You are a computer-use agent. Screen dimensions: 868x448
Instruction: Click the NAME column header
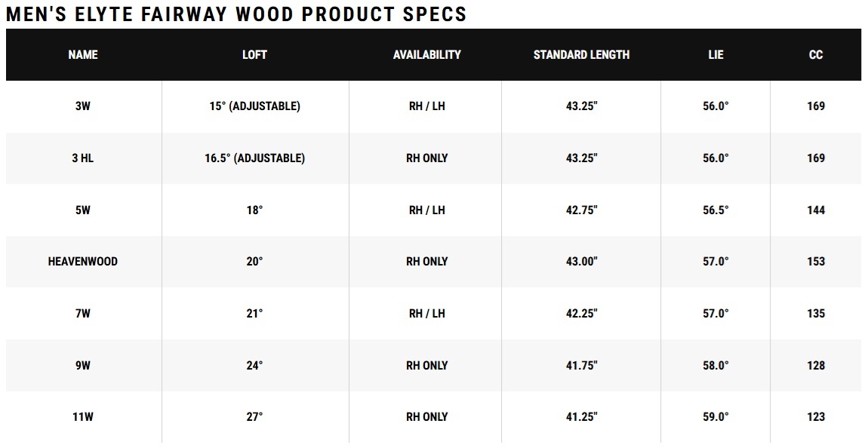pos(83,55)
